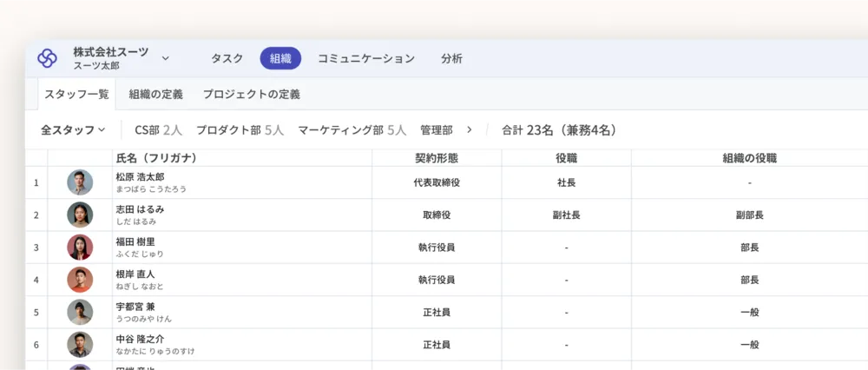This screenshot has width=868, height=370.
Task: Click 正社員 cell in 中谷 隆之介 row
Action: point(437,345)
